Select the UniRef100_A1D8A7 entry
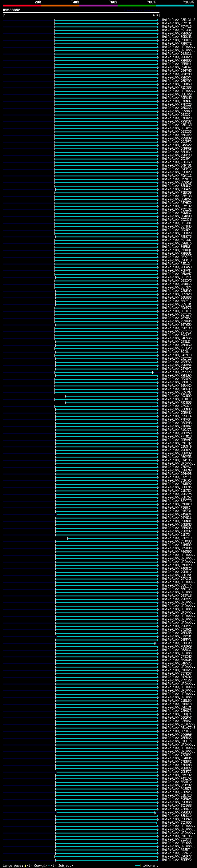197x868 pixels. click(x=177, y=426)
